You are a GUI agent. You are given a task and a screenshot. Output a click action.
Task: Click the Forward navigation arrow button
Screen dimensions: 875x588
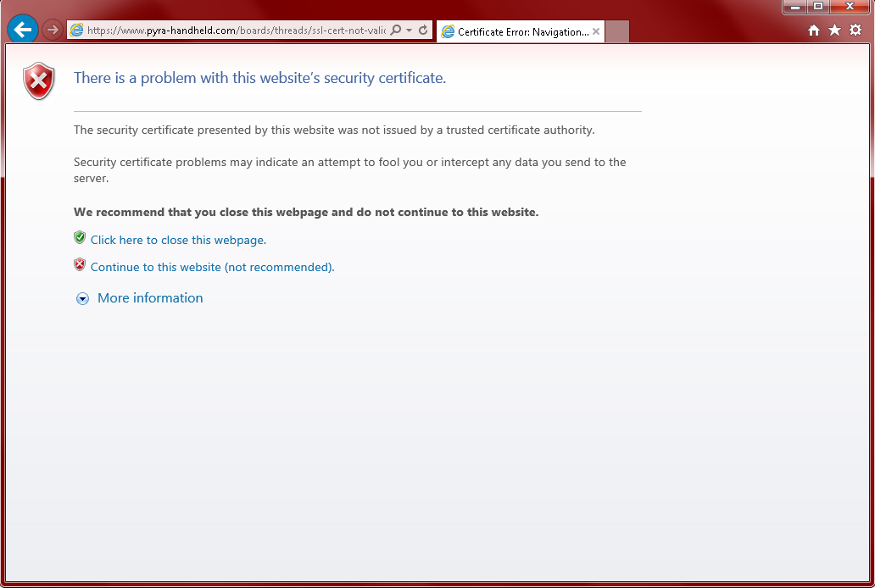click(x=53, y=31)
